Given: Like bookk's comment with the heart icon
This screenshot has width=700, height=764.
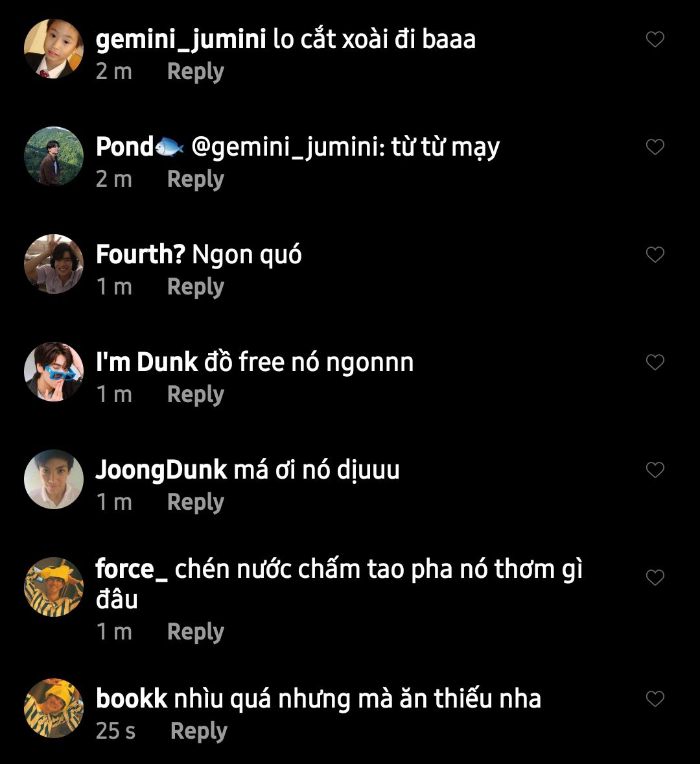Looking at the screenshot, I should tap(655, 698).
